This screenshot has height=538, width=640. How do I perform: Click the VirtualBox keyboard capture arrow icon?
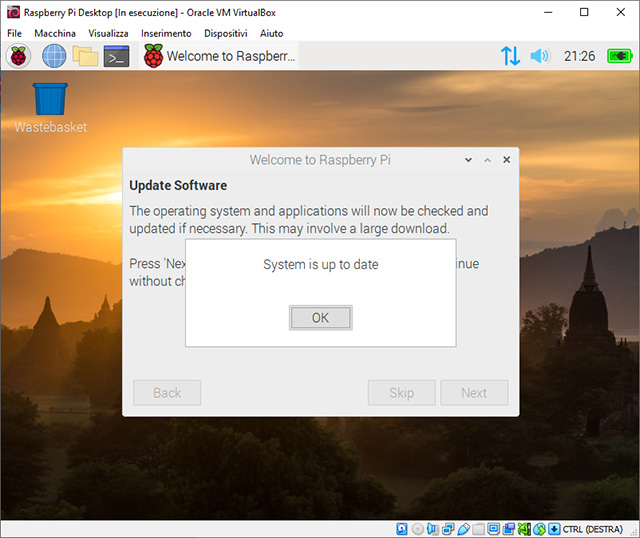(554, 529)
